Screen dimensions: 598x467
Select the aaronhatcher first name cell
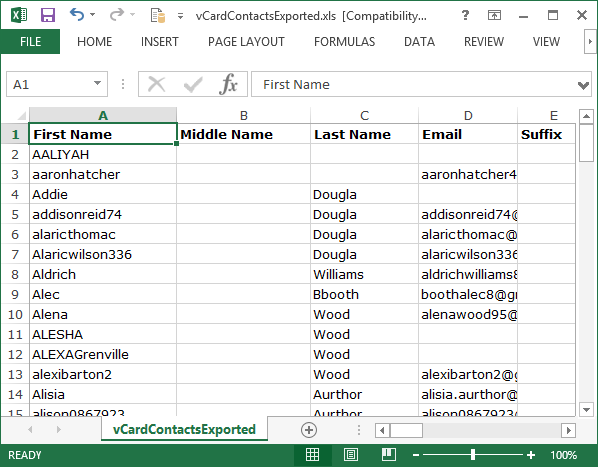click(x=103, y=174)
